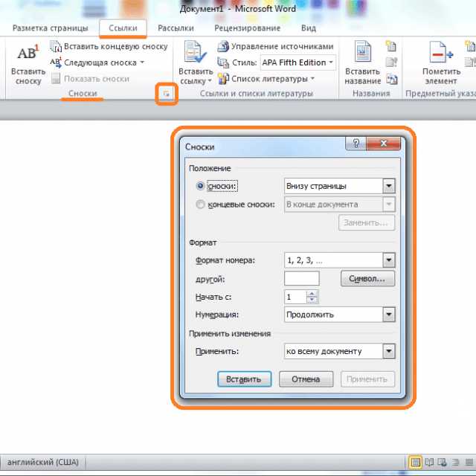Click the Вставить button in dialog
The width and height of the screenshot is (476, 476).
tap(245, 379)
